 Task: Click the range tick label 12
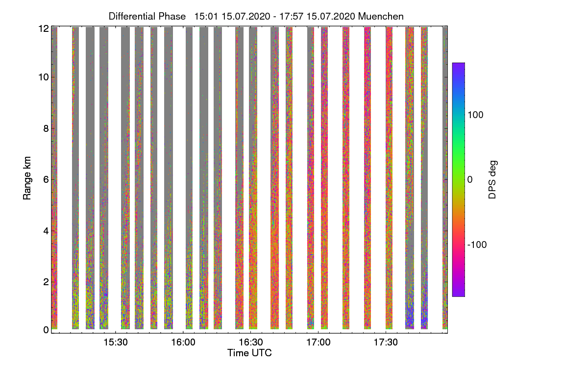[x=44, y=29]
